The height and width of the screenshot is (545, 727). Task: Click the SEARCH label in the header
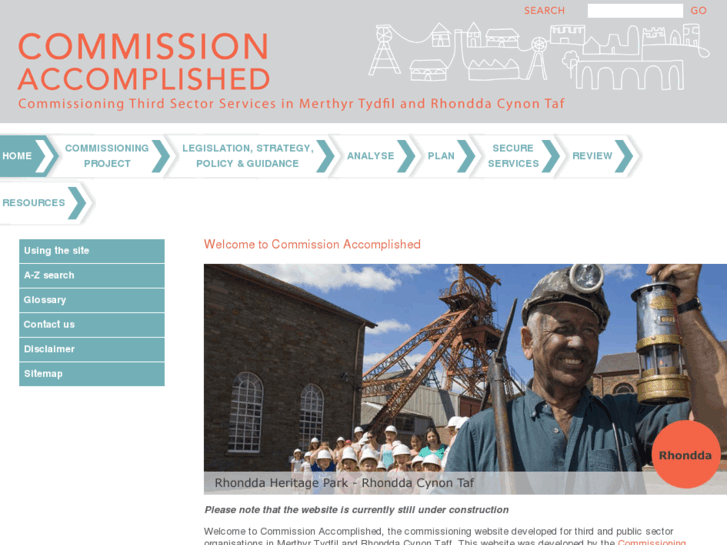coord(544,11)
